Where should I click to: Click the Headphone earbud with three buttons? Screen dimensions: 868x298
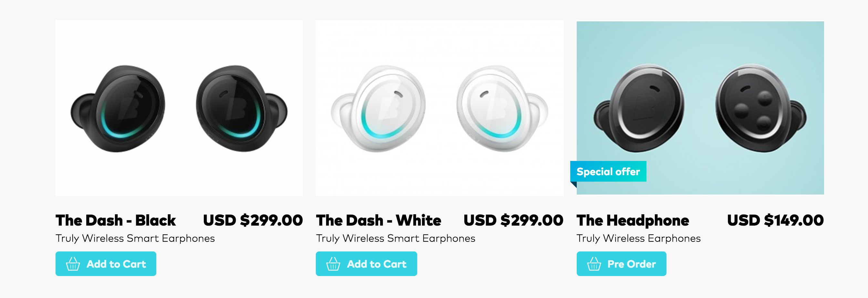coord(760,109)
